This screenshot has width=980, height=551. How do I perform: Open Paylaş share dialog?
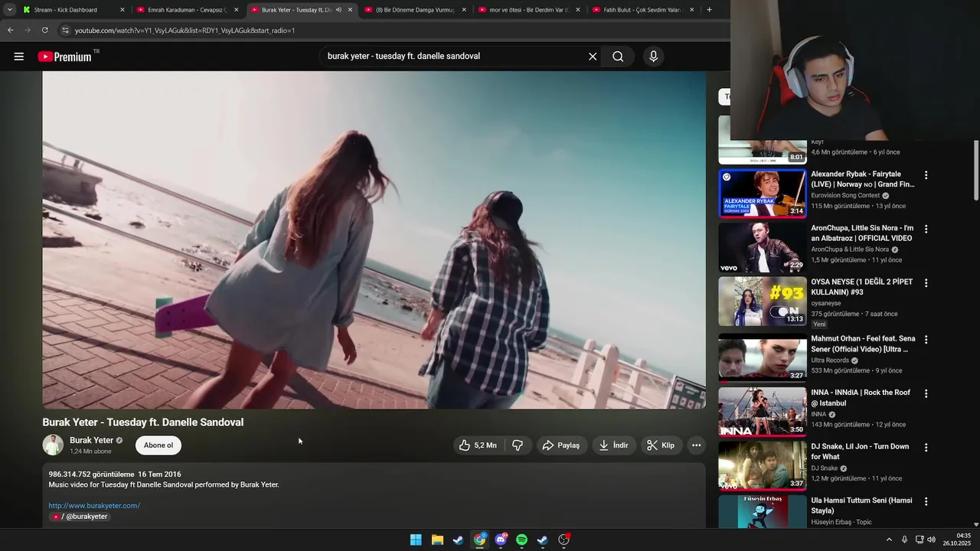(561, 445)
